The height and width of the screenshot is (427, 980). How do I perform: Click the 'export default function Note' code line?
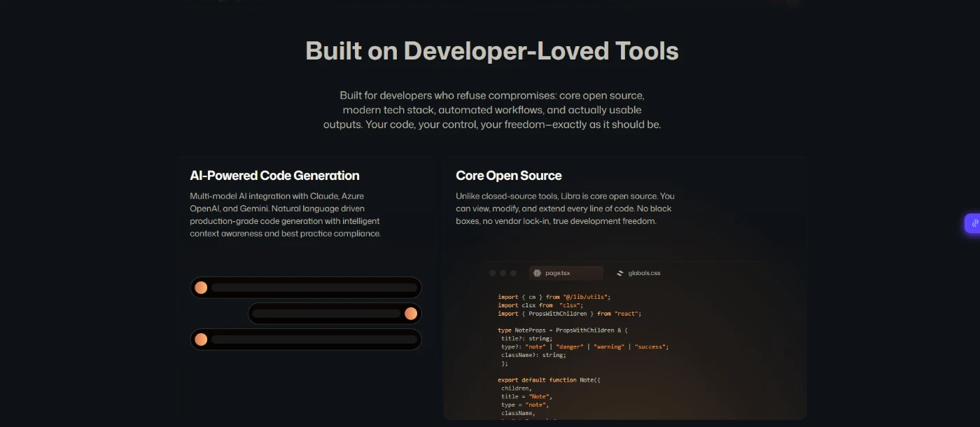click(x=549, y=380)
